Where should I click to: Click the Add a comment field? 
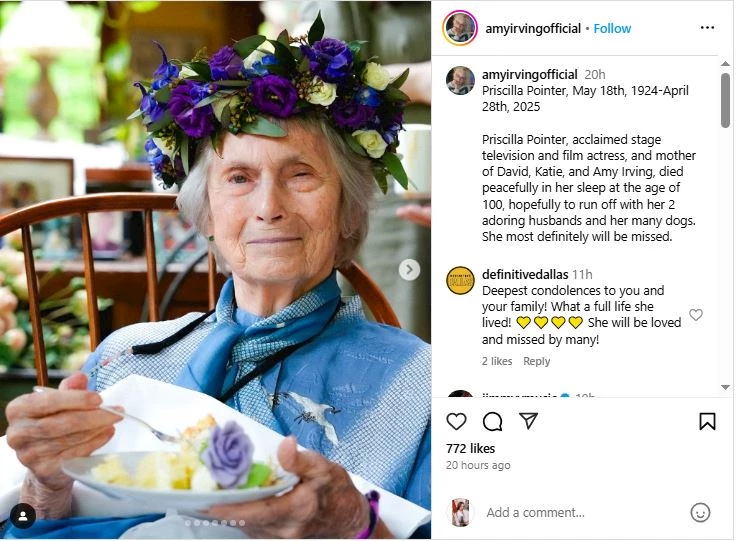(x=580, y=512)
